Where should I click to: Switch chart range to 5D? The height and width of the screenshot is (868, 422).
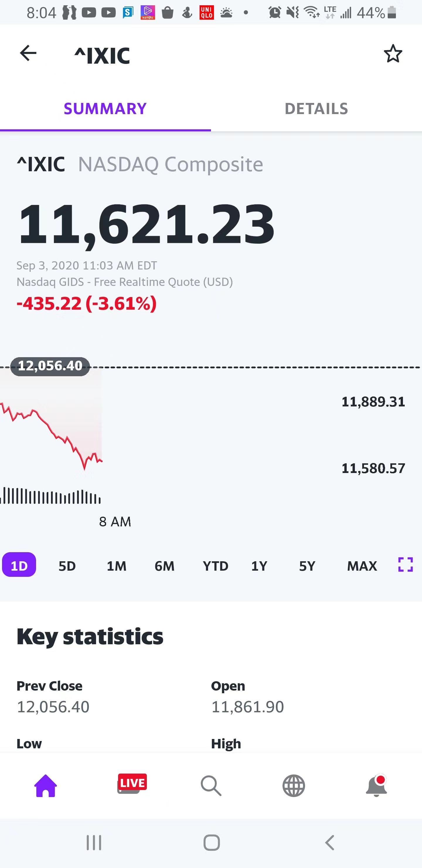pos(67,566)
